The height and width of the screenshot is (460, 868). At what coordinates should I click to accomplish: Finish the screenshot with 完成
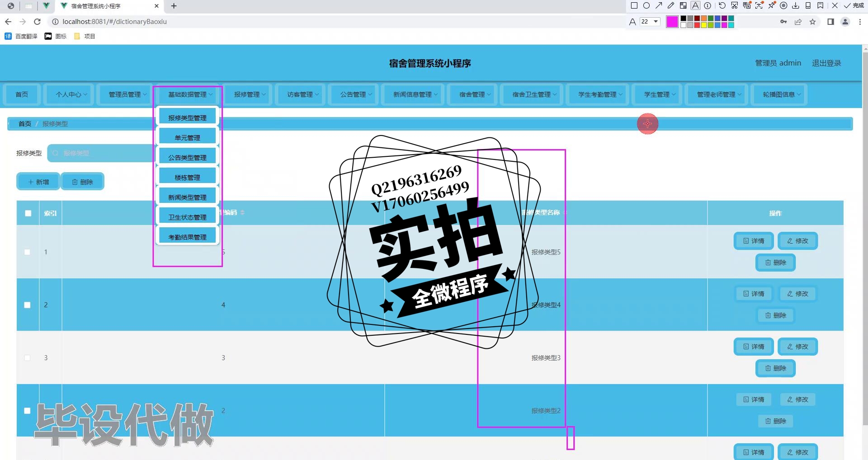pyautogui.click(x=854, y=6)
